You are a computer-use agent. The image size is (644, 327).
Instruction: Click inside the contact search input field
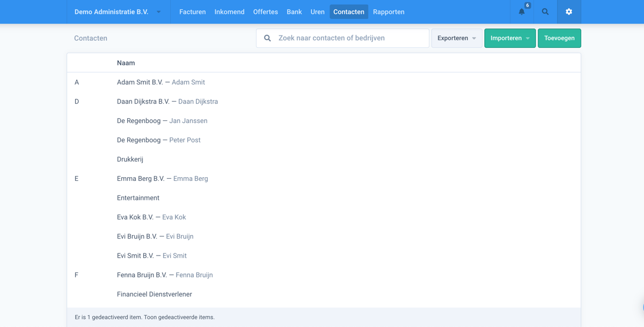pos(343,38)
